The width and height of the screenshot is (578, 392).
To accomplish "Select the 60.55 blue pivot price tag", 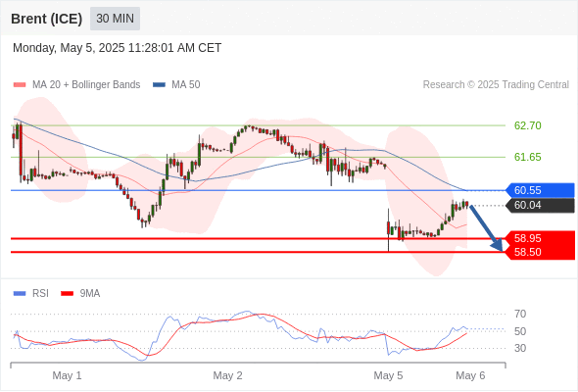I will (x=540, y=190).
